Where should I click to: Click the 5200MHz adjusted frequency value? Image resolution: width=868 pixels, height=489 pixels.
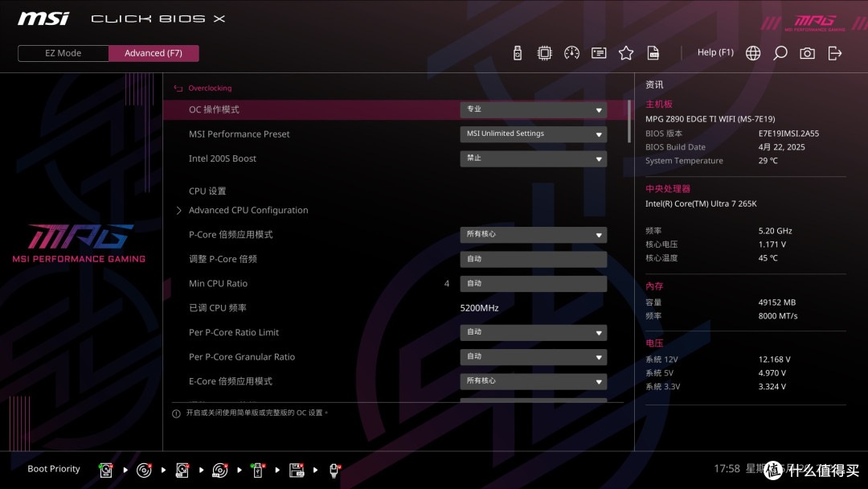coord(479,308)
